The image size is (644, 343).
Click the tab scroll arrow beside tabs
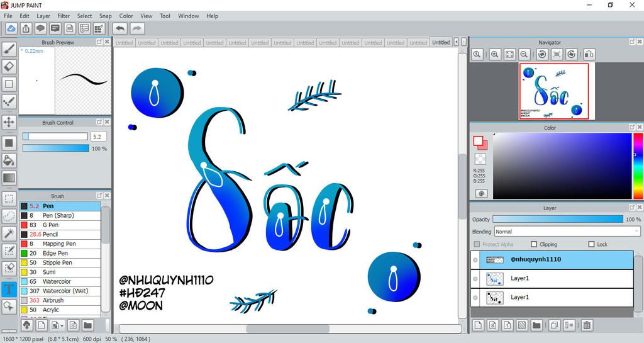pos(457,42)
